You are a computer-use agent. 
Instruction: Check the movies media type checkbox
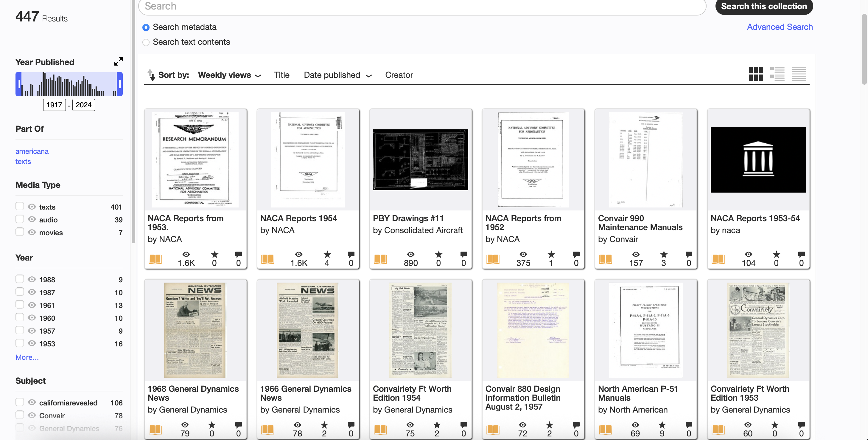(x=20, y=232)
